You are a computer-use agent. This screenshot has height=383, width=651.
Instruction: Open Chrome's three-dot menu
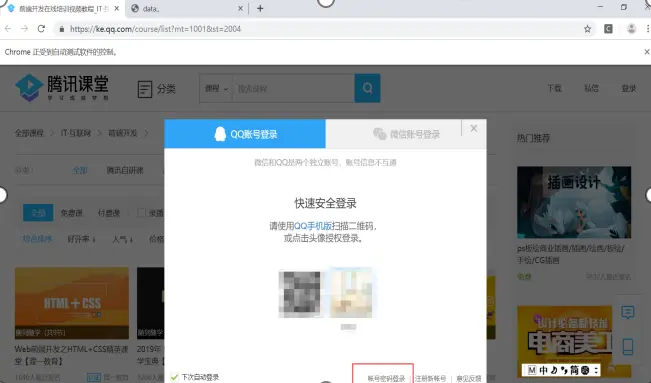pos(648,29)
